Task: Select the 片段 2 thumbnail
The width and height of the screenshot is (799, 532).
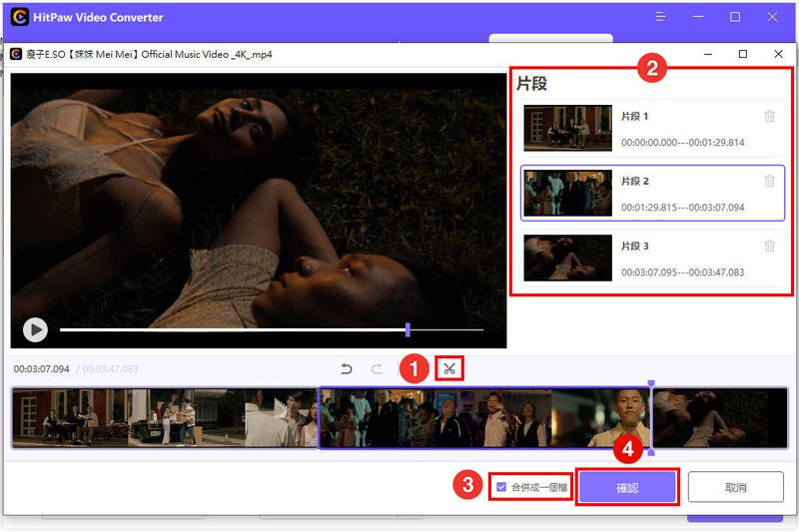Action: pos(567,193)
